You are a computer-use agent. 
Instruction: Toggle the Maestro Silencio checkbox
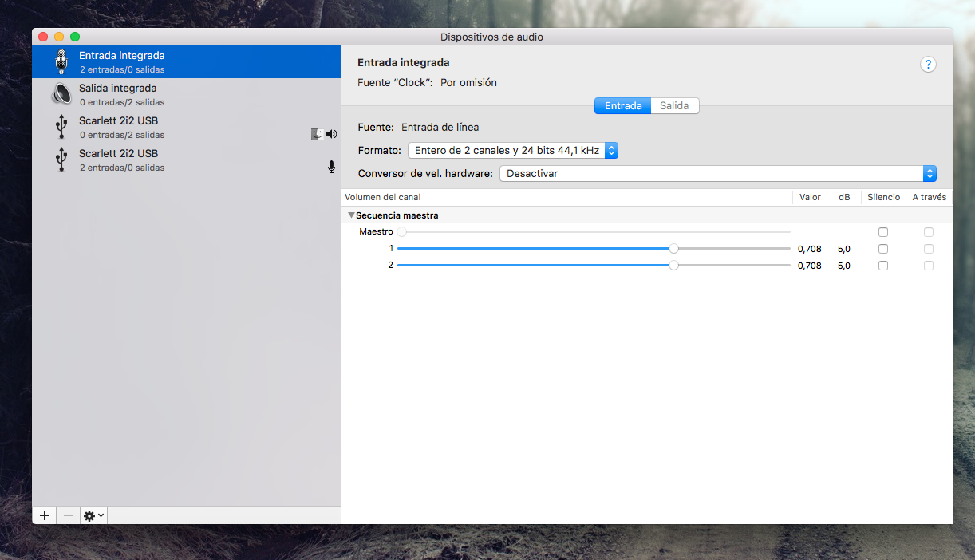tap(882, 232)
